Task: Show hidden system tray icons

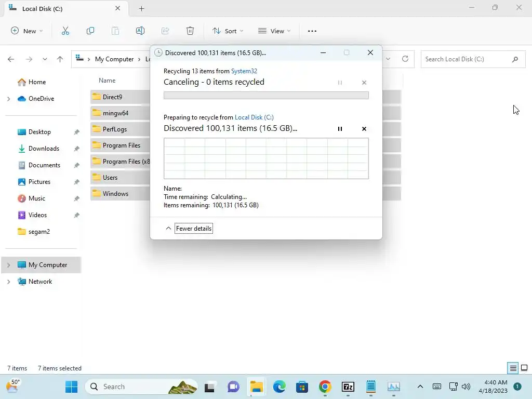Action: 420,387
